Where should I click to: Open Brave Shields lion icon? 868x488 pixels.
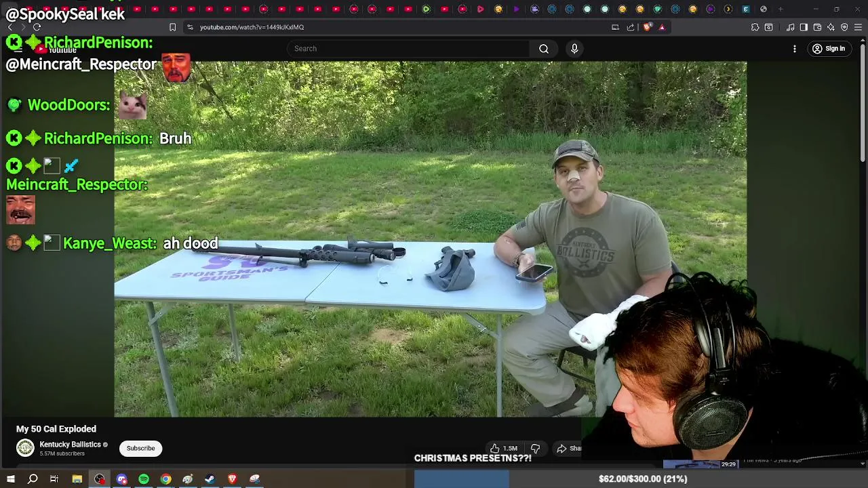tap(647, 27)
